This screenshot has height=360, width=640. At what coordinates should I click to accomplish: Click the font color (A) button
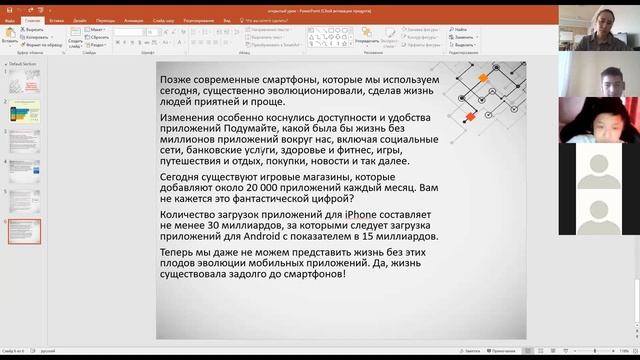(x=179, y=42)
